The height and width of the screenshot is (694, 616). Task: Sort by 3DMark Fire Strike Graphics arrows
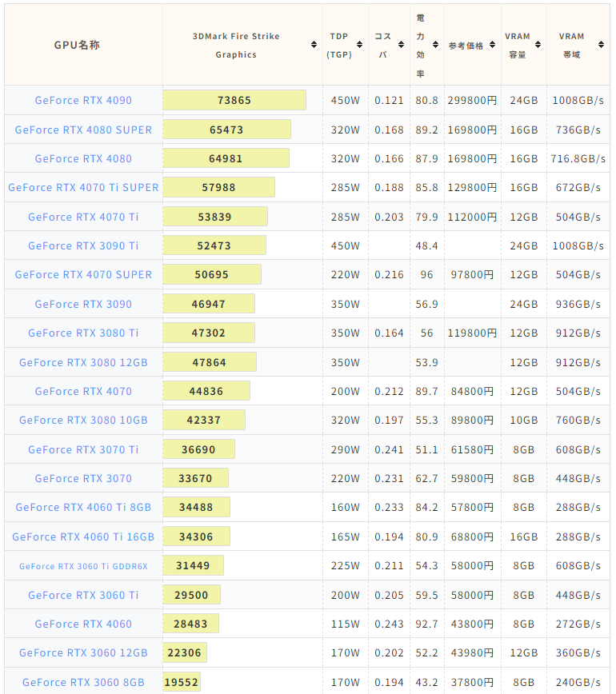click(314, 45)
